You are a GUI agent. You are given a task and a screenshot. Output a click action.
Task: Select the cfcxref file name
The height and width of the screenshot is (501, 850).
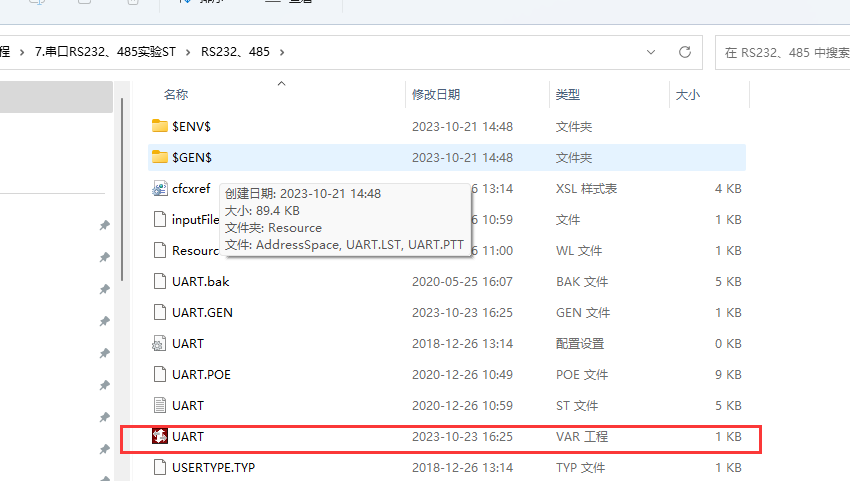point(191,188)
